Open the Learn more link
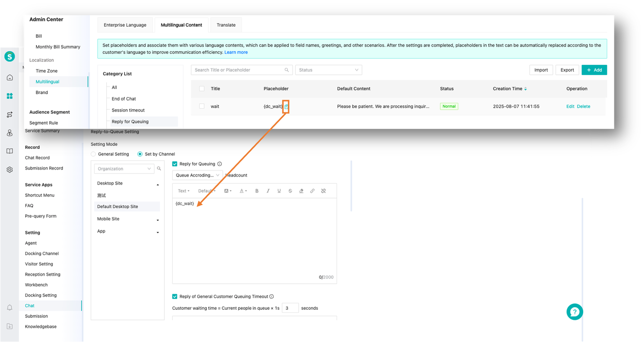This screenshot has height=342, width=644. (236, 52)
